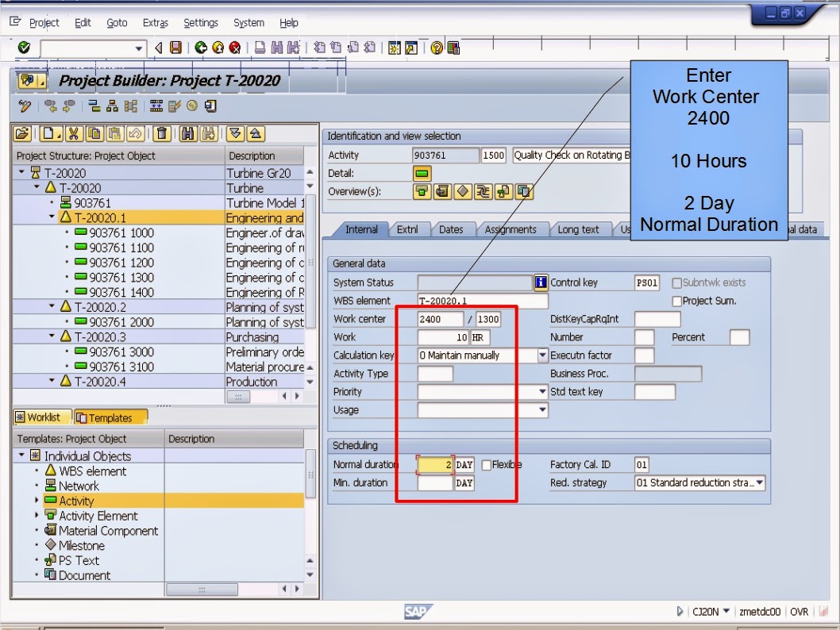This screenshot has height=630, width=840.
Task: Toggle the Flexible checkbox in Scheduling section
Action: pos(487,464)
